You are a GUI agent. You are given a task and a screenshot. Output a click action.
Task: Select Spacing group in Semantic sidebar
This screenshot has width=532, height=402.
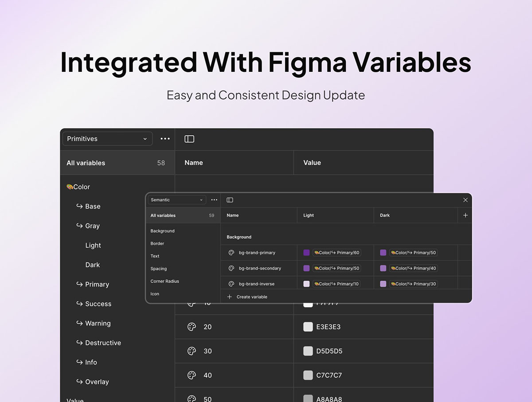(159, 269)
